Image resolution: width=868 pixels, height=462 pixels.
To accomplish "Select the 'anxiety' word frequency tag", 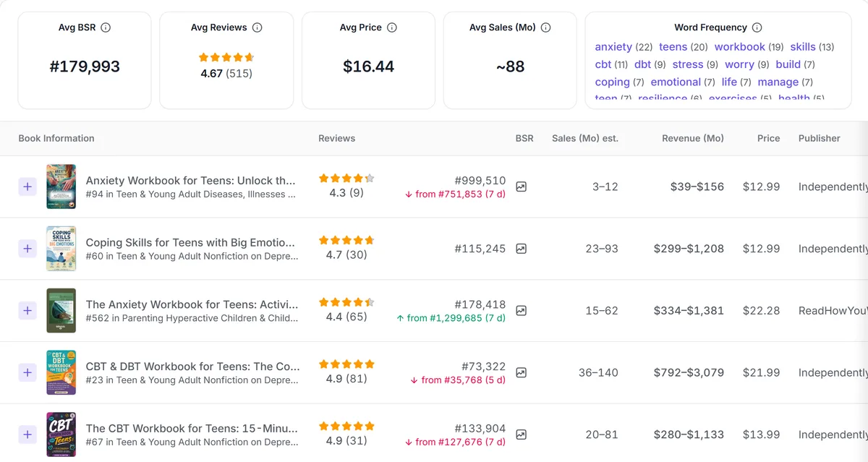I will point(613,47).
